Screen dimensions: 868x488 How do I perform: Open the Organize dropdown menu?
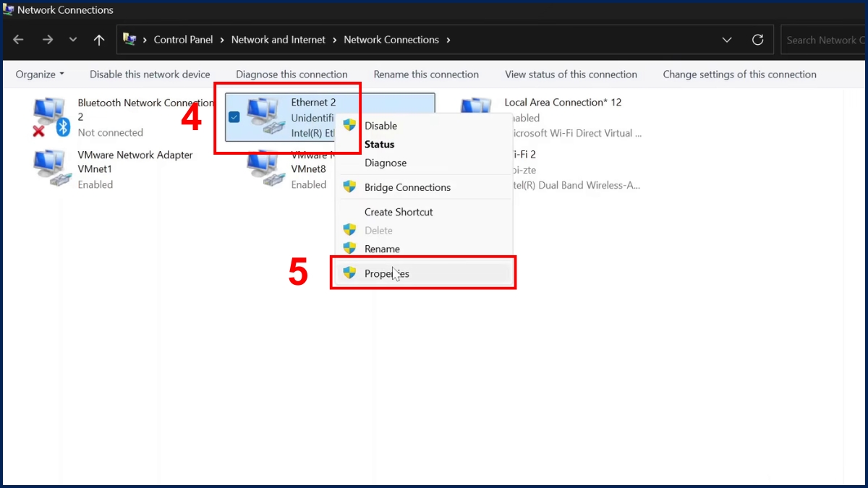click(40, 74)
